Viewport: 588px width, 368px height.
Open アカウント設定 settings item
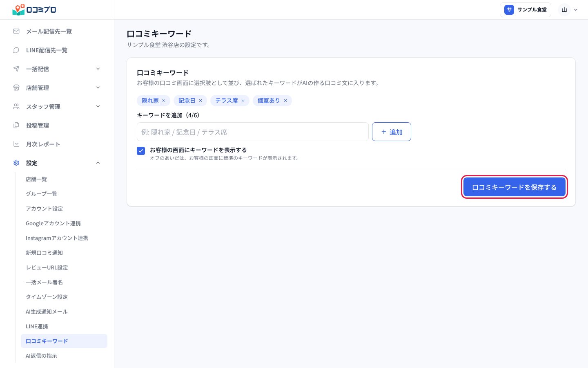[64, 209]
